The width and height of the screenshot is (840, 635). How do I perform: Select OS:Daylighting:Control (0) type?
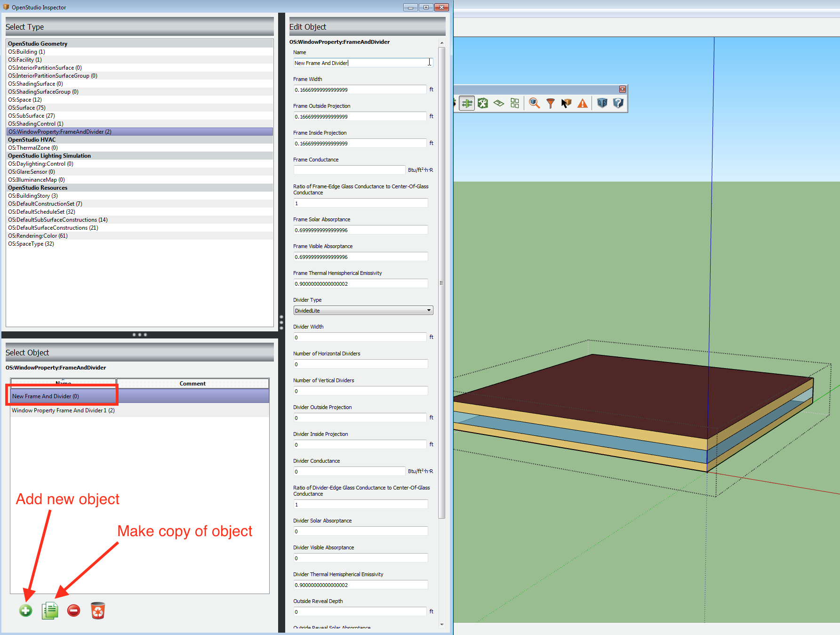pos(139,164)
